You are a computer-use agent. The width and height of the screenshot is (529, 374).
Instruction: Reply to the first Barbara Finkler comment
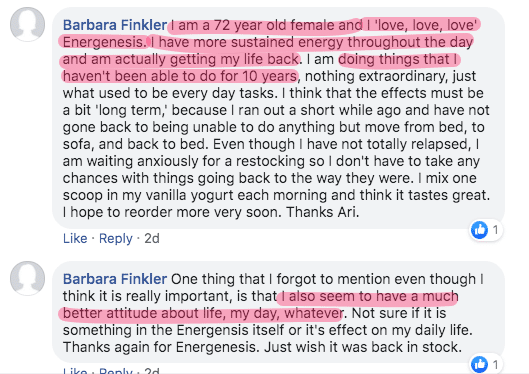pyautogui.click(x=116, y=238)
